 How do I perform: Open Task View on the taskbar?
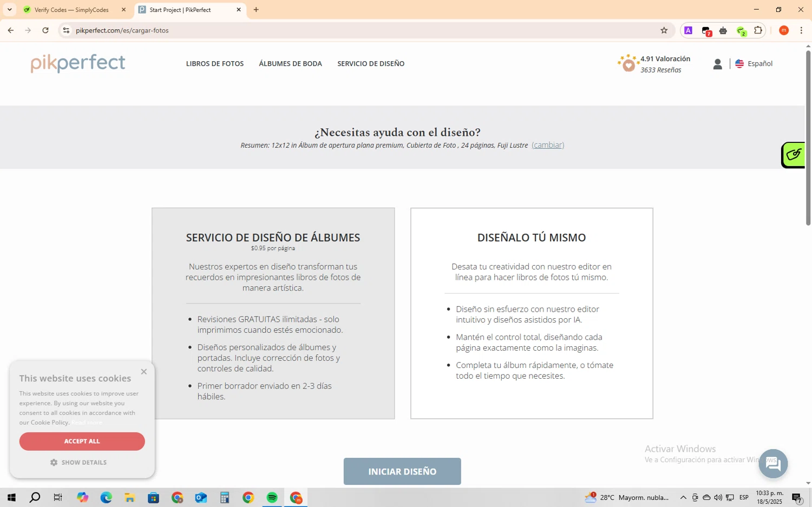58,498
